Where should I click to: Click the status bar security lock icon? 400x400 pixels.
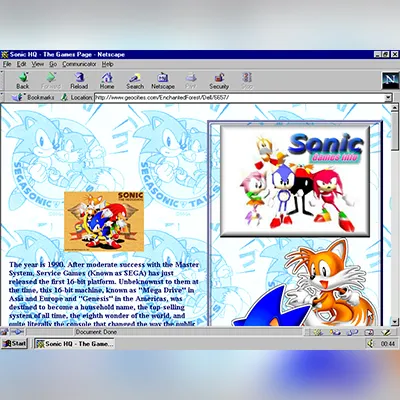point(4,332)
